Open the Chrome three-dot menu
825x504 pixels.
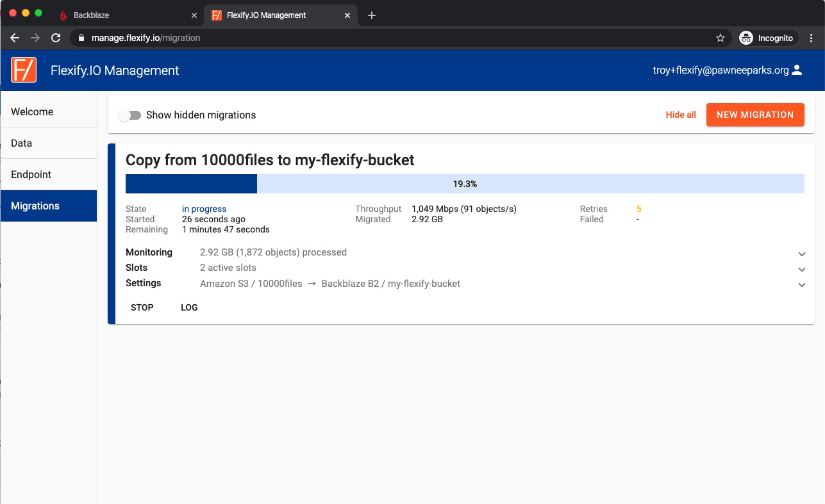click(812, 38)
